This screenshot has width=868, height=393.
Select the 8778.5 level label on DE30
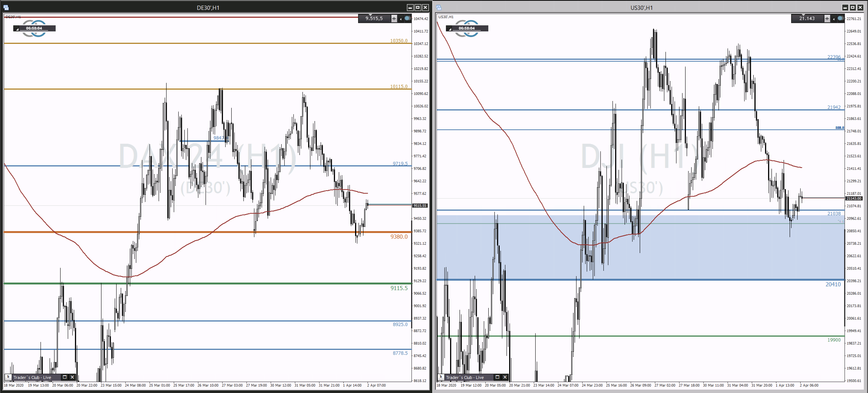point(400,353)
